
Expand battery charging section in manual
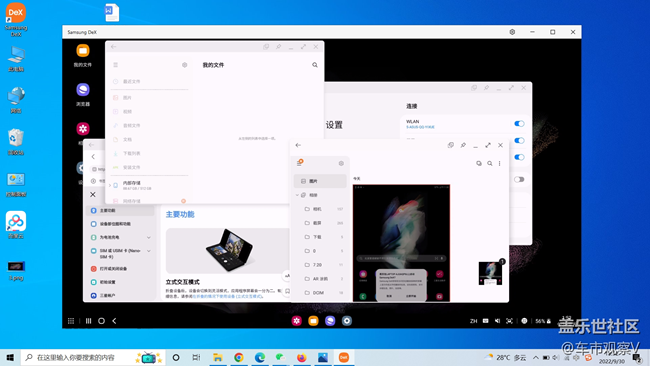(148, 238)
